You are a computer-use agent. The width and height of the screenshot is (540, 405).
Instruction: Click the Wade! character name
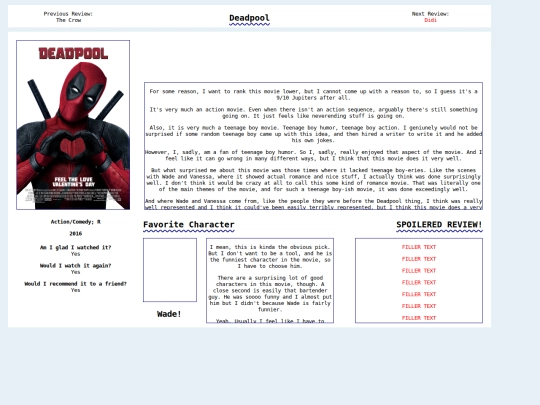tap(169, 314)
